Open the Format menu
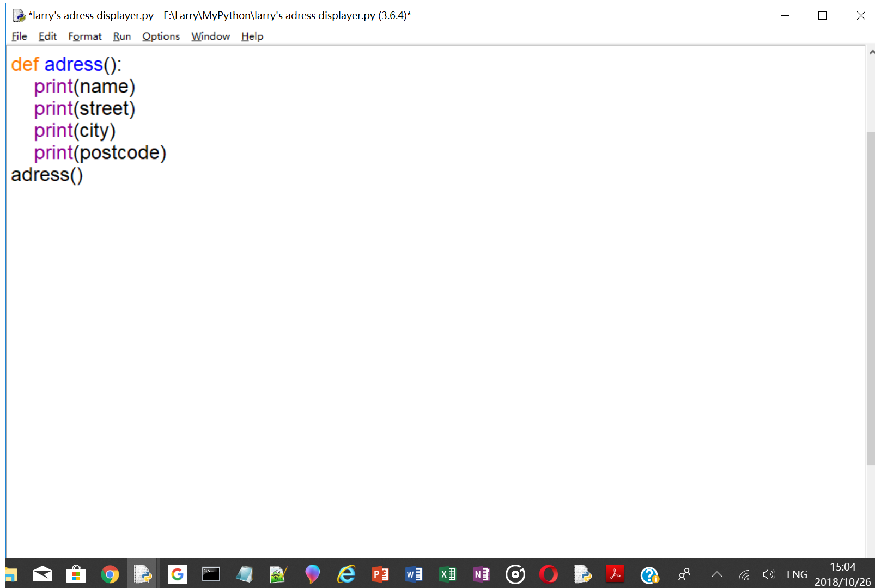This screenshot has height=588, width=875. pos(84,36)
